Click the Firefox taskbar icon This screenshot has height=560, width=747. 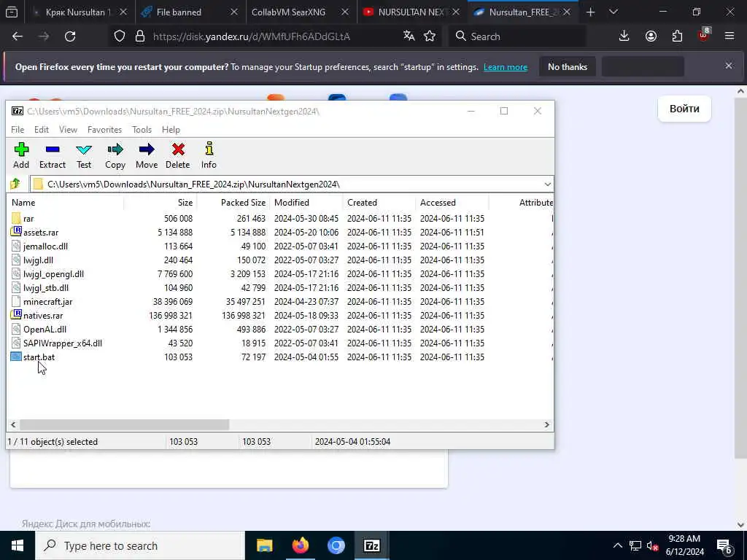coord(300,545)
